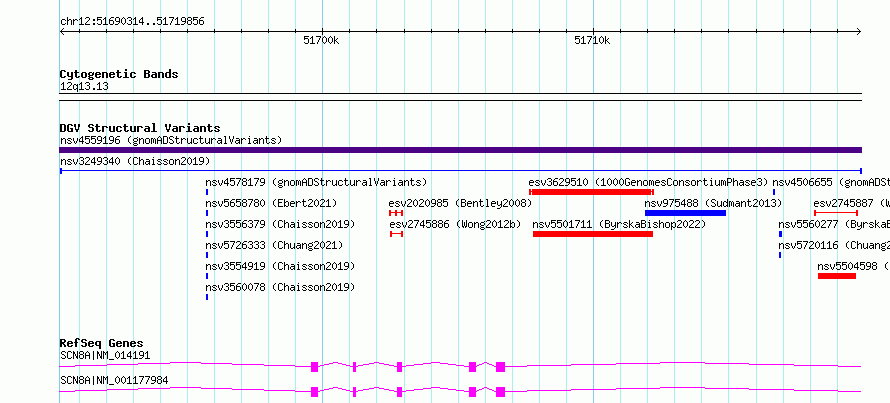Select esv2020985 (Bentley2008) variant label
The width and height of the screenshot is (890, 403).
(x=460, y=203)
